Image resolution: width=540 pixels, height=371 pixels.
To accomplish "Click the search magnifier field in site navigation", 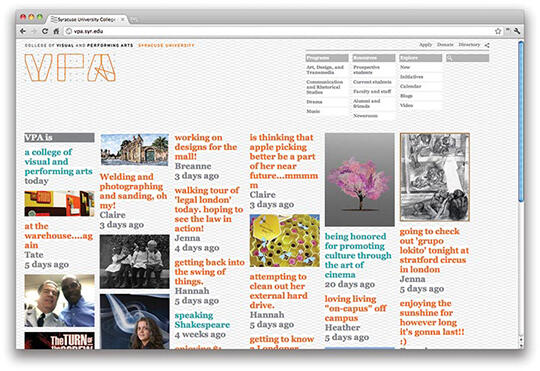I will [467, 58].
